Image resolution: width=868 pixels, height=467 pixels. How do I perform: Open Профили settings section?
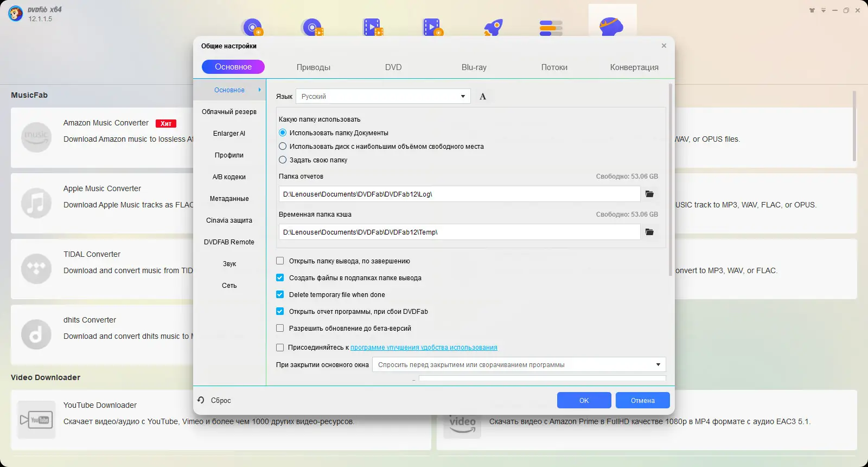229,155
